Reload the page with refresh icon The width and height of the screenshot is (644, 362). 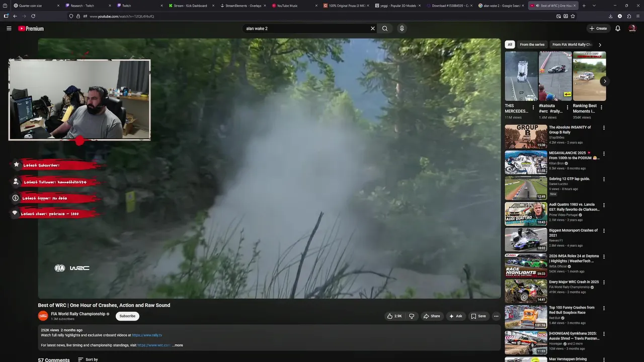tap(33, 16)
